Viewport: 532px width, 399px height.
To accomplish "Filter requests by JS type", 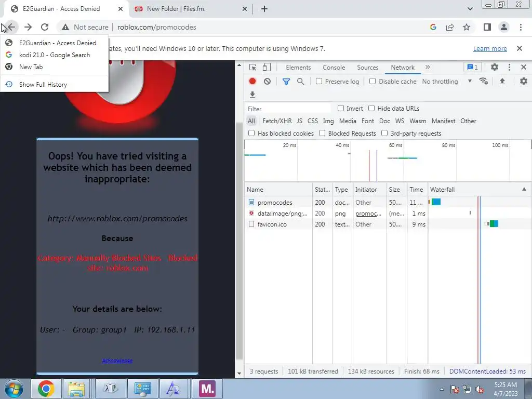I will coord(299,121).
